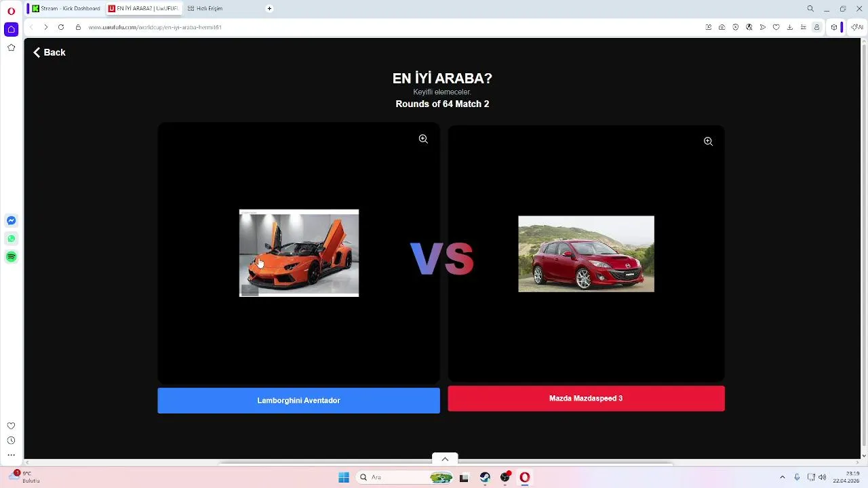Take a snapshot with camera icon
868x488 pixels.
coord(722,27)
